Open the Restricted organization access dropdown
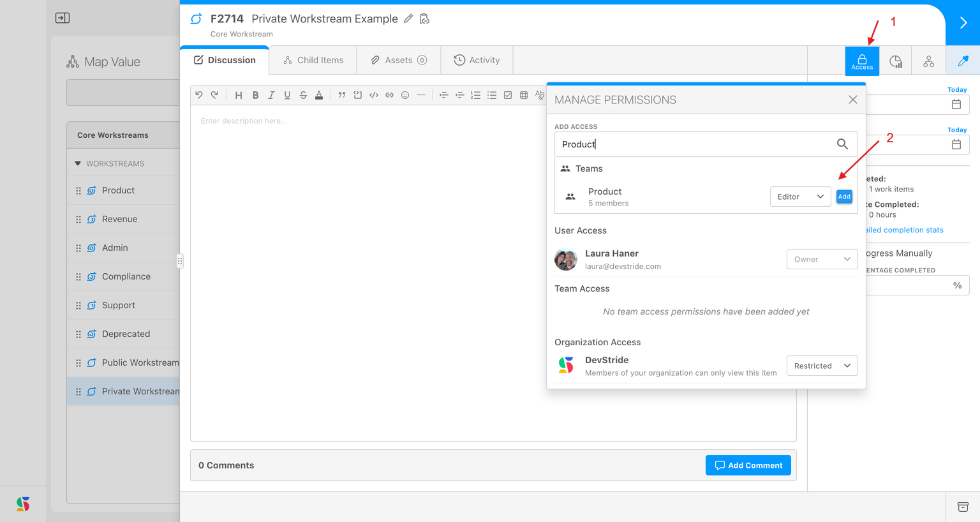 pos(821,366)
